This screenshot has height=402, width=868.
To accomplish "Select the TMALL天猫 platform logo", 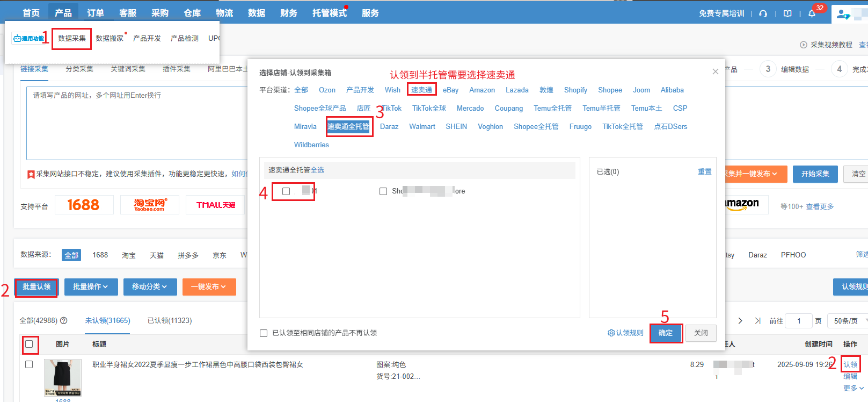I will pos(215,205).
